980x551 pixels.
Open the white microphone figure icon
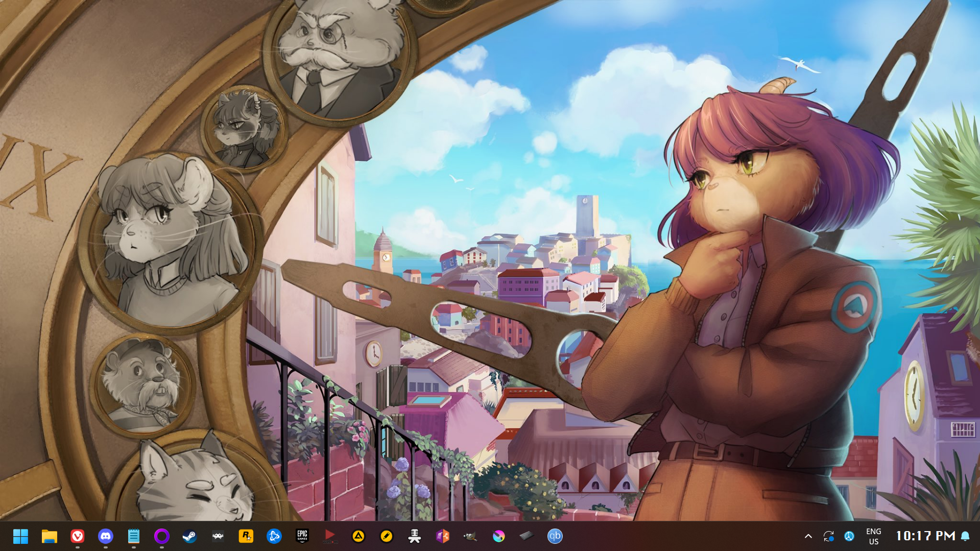pyautogui.click(x=415, y=536)
